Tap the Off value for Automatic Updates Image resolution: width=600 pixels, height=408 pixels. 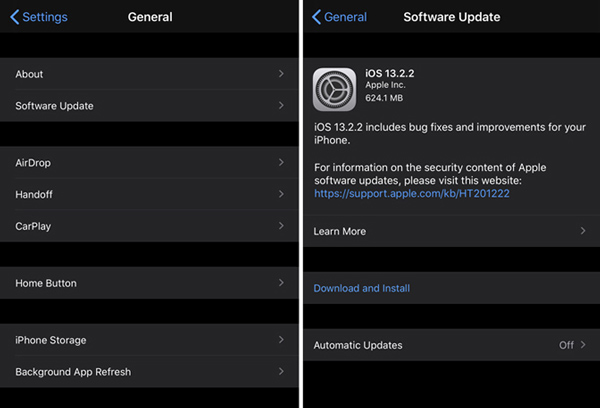pos(566,345)
